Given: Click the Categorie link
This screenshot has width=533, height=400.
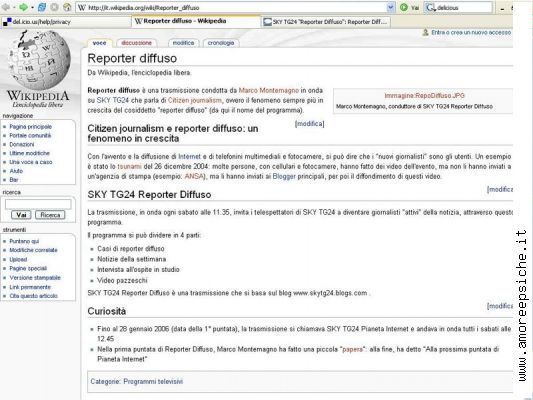Looking at the screenshot, I should [105, 382].
